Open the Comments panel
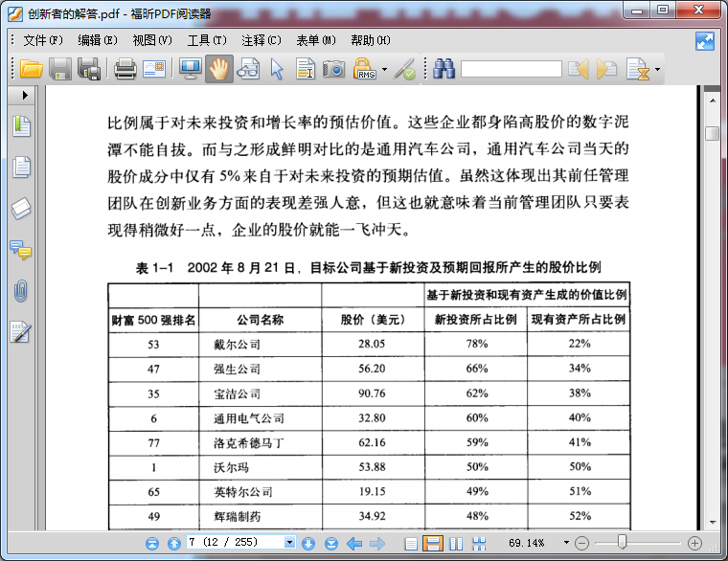Screen dimensions: 728x561 pyautogui.click(x=21, y=251)
